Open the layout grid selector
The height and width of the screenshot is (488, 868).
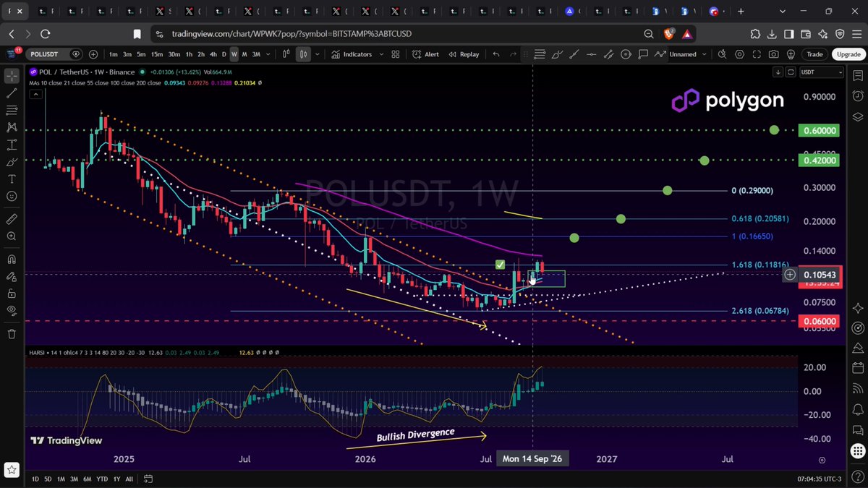[396, 54]
